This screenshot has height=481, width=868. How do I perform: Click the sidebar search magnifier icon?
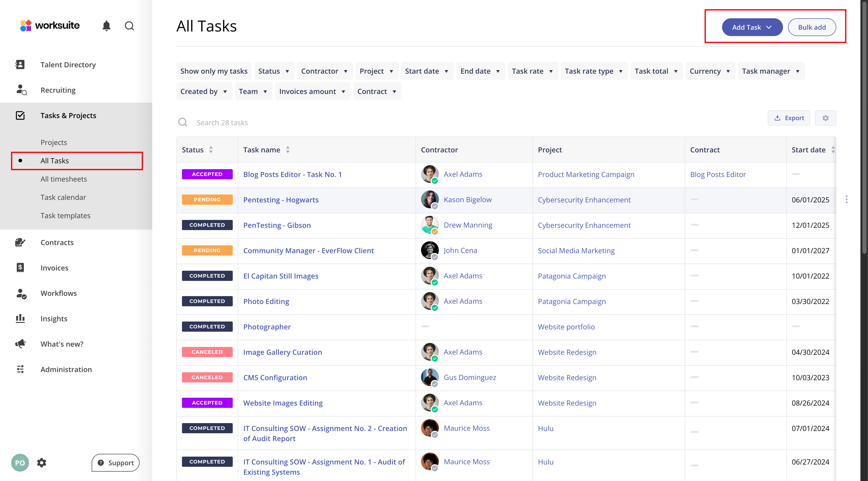coord(129,26)
